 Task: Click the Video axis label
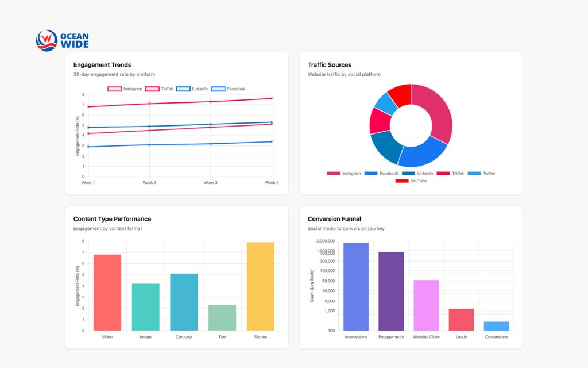click(107, 337)
